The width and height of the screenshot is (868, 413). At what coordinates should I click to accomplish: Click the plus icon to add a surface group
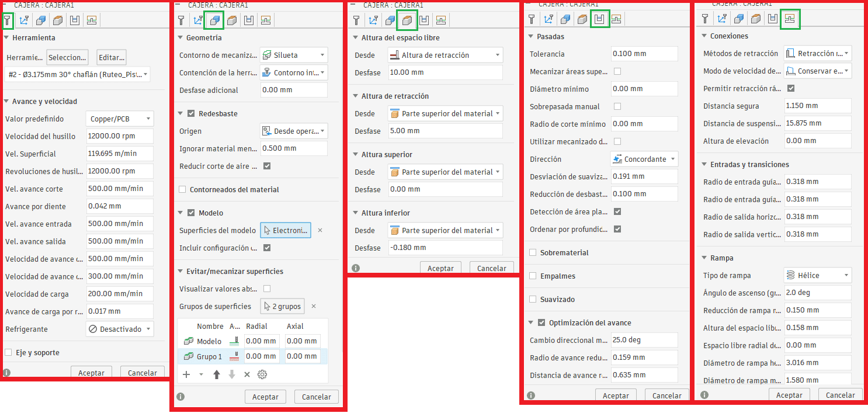tap(186, 374)
